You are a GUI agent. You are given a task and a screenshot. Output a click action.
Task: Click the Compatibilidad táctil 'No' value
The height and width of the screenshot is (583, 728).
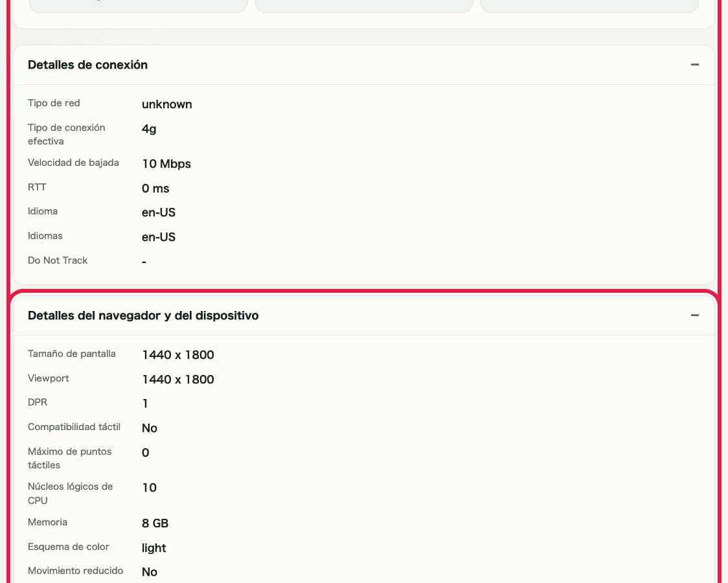point(150,428)
